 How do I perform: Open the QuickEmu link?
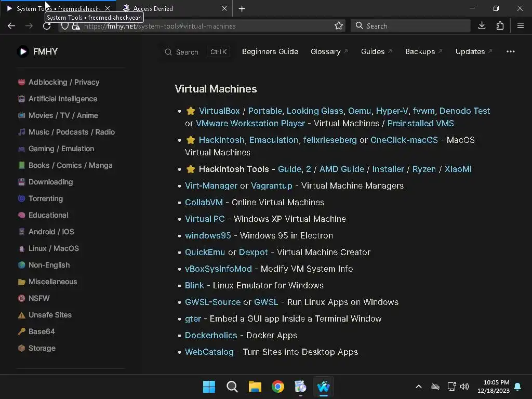(x=205, y=252)
